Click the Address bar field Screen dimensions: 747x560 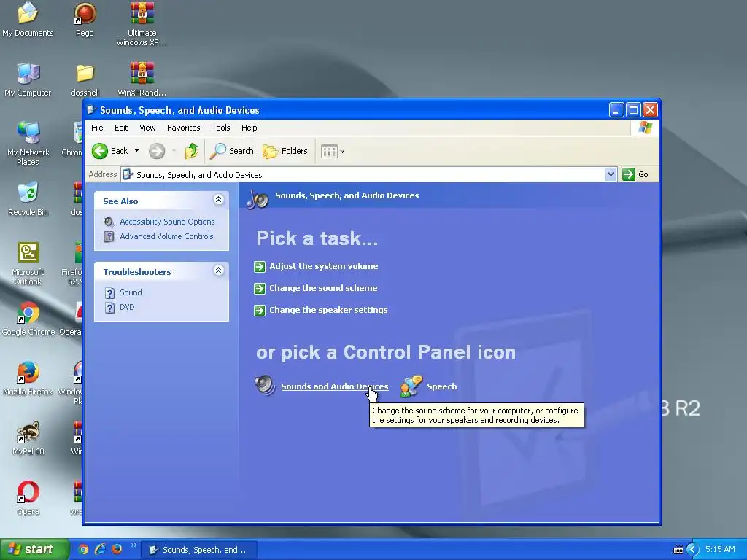(x=369, y=174)
